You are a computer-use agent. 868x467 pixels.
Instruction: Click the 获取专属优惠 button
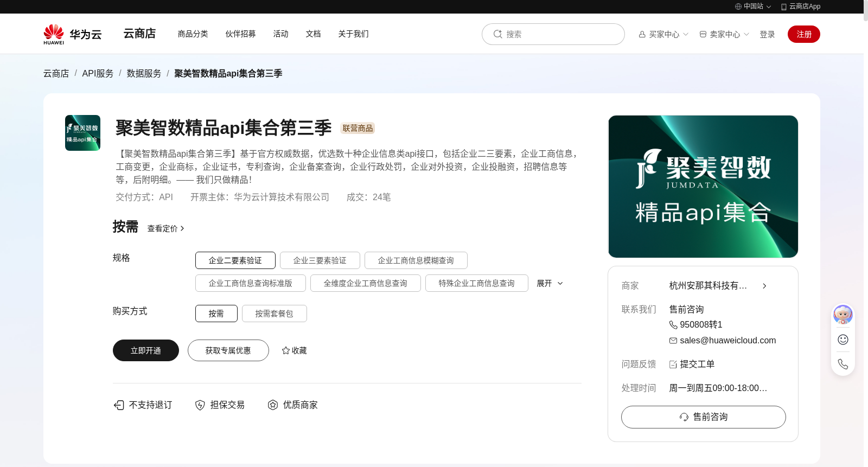[x=228, y=350]
